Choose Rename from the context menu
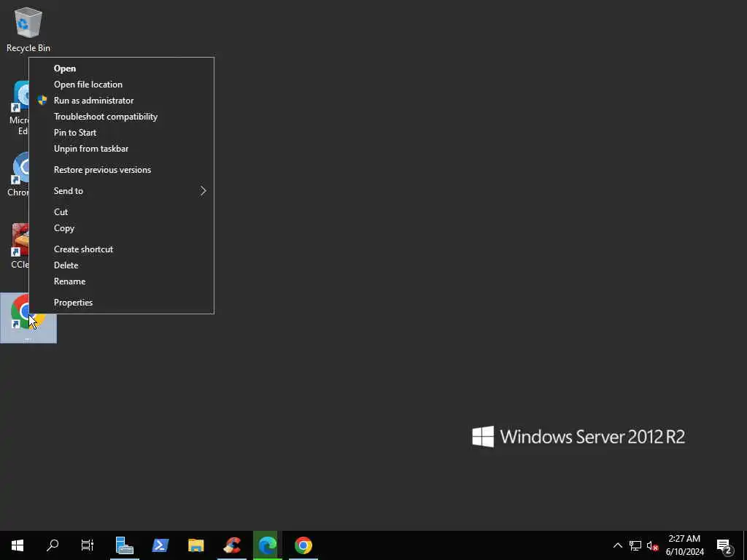This screenshot has width=747, height=560. (122, 281)
